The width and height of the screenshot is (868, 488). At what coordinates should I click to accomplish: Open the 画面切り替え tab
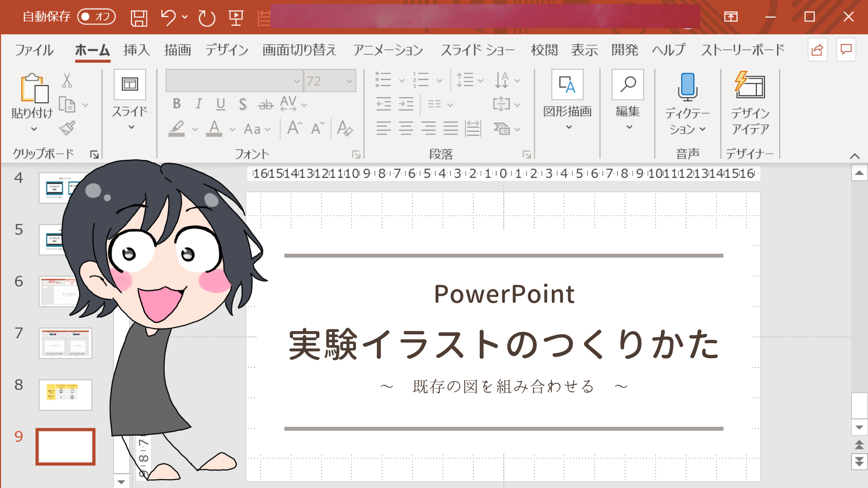click(299, 50)
